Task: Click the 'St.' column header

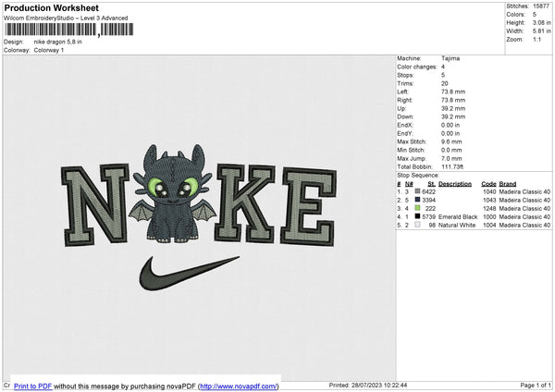Action: coord(431,184)
